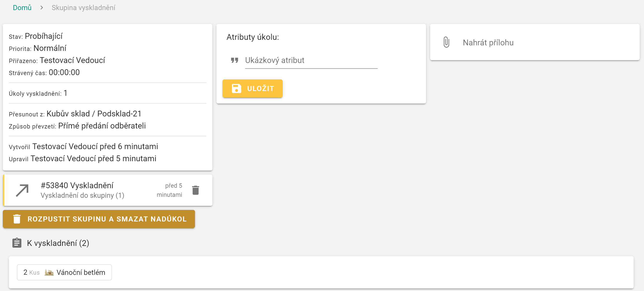
Task: Open the #53840 Vyskladnění task
Action: (x=77, y=185)
